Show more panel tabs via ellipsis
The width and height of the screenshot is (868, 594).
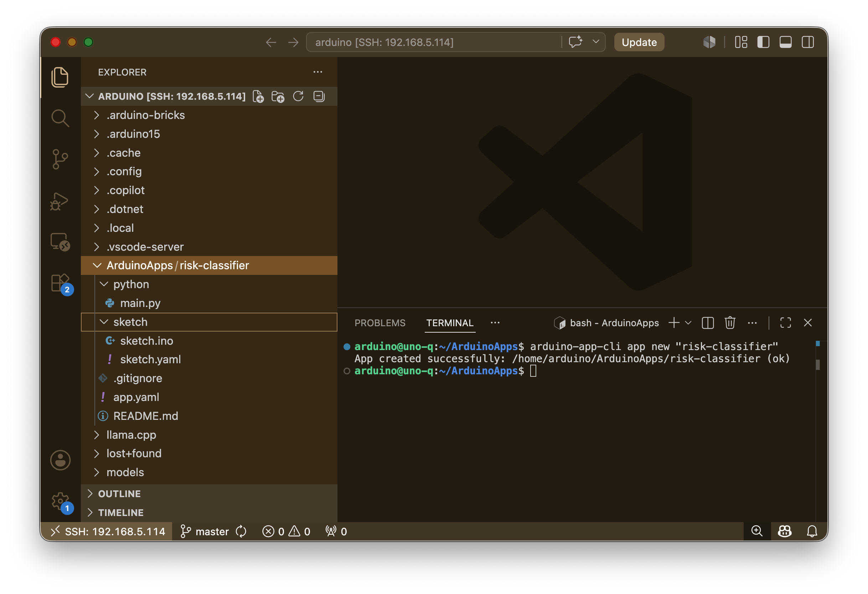(x=495, y=323)
